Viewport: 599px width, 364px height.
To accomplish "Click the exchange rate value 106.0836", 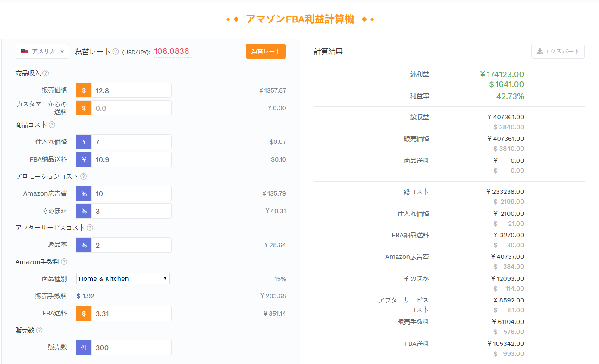I will (x=172, y=51).
